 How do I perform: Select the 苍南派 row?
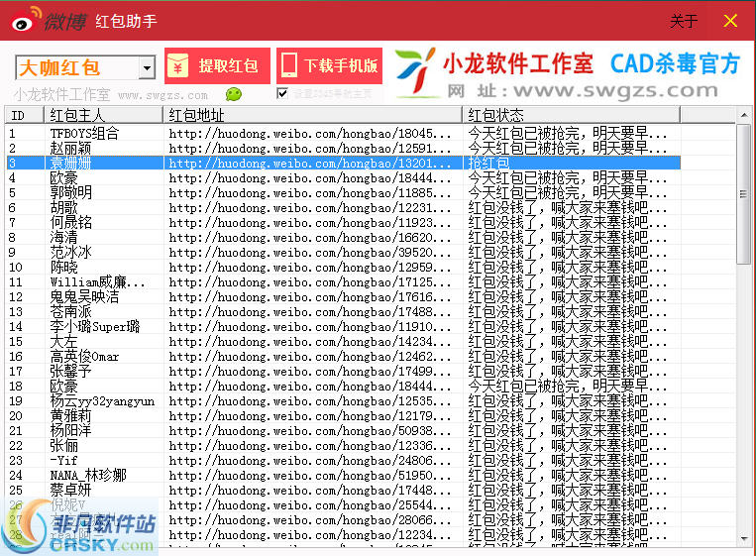coord(343,312)
